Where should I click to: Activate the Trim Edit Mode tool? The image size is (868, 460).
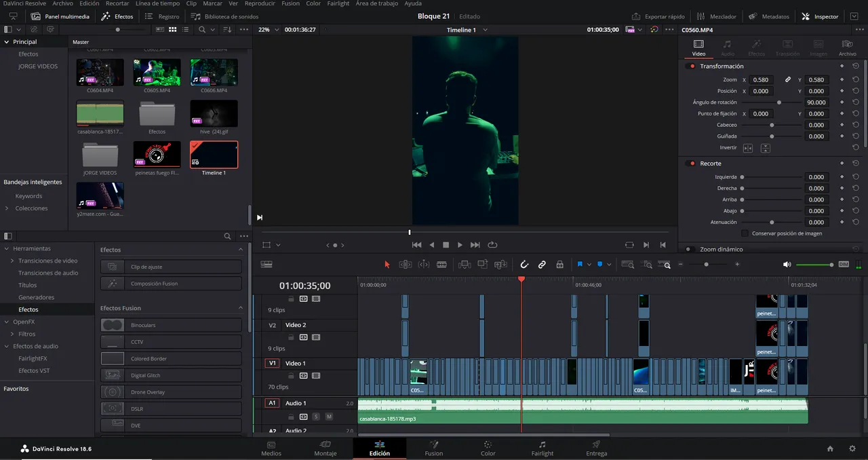(x=406, y=265)
